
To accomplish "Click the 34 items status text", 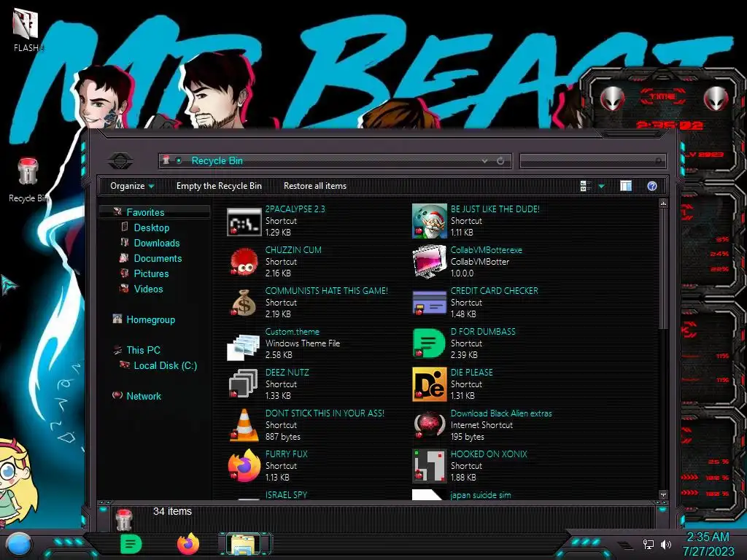I will tap(172, 511).
